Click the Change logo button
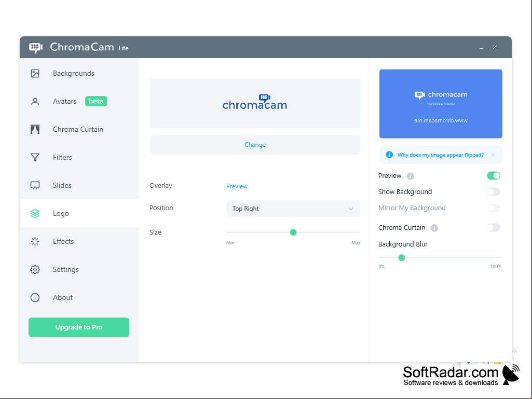532x399 pixels. [x=255, y=145]
